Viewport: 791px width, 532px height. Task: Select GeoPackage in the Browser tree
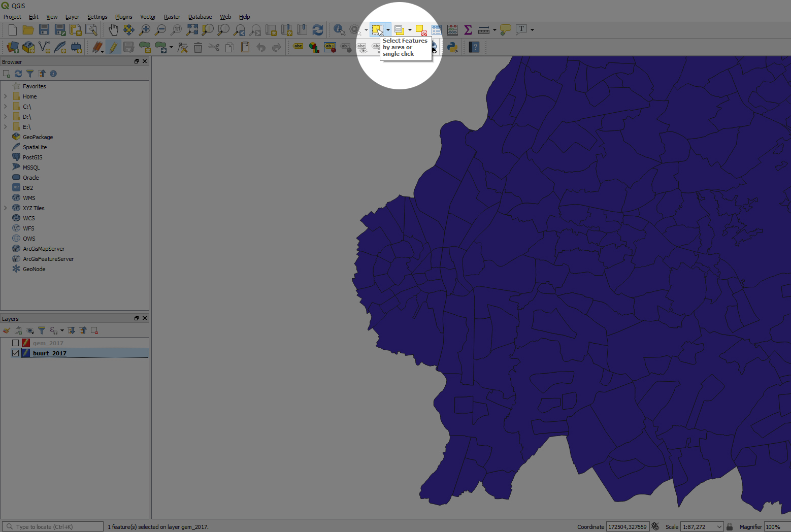38,137
